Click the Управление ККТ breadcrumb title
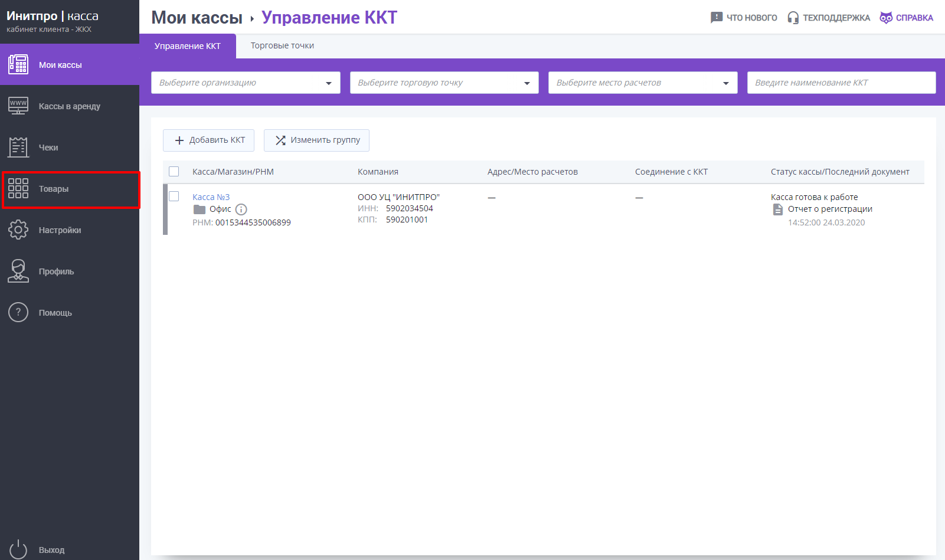945x560 pixels. click(329, 18)
